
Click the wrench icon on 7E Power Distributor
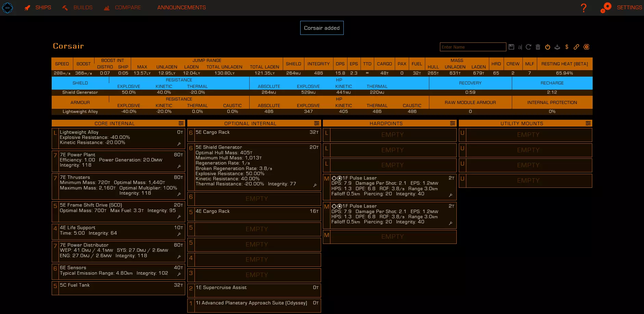179,257
